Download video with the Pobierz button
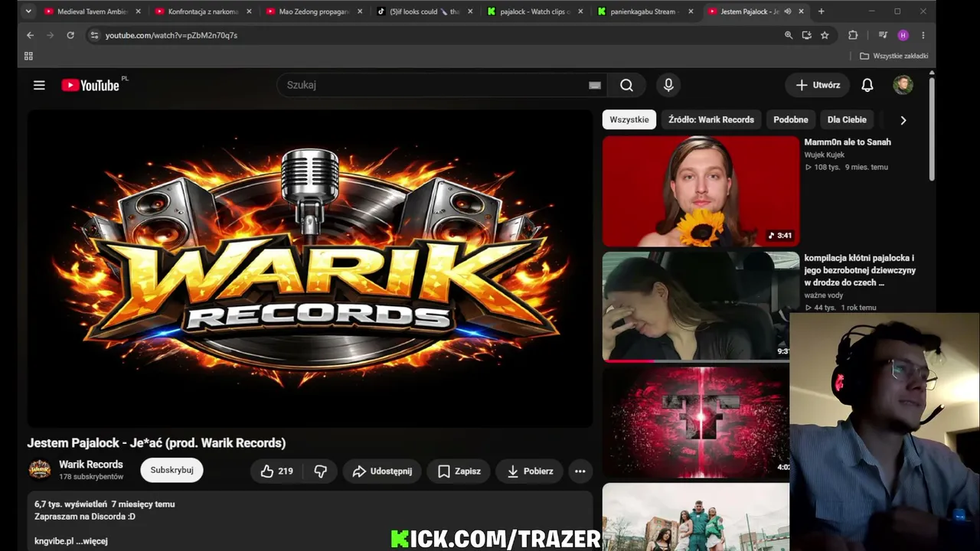Image resolution: width=980 pixels, height=551 pixels. (x=530, y=471)
